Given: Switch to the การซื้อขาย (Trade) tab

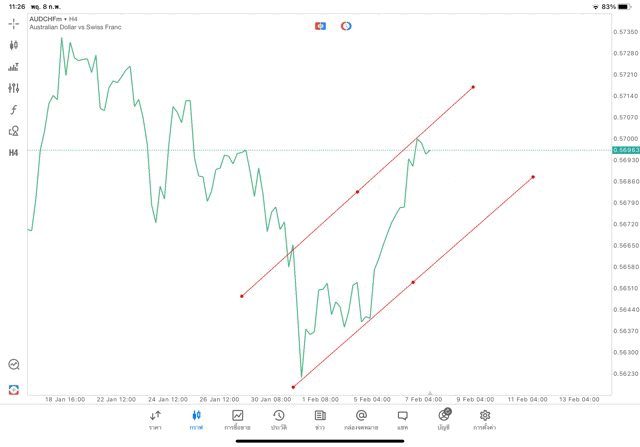Looking at the screenshot, I should click(237, 420).
